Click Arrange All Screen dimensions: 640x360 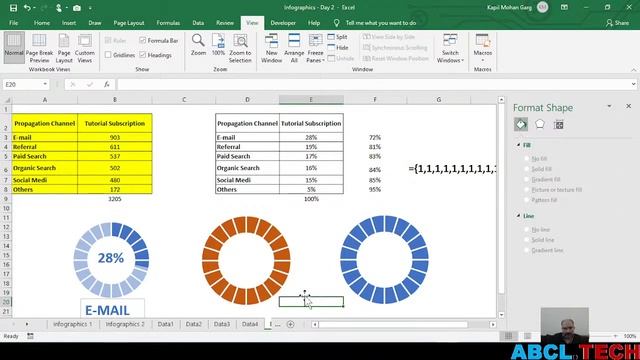294,48
